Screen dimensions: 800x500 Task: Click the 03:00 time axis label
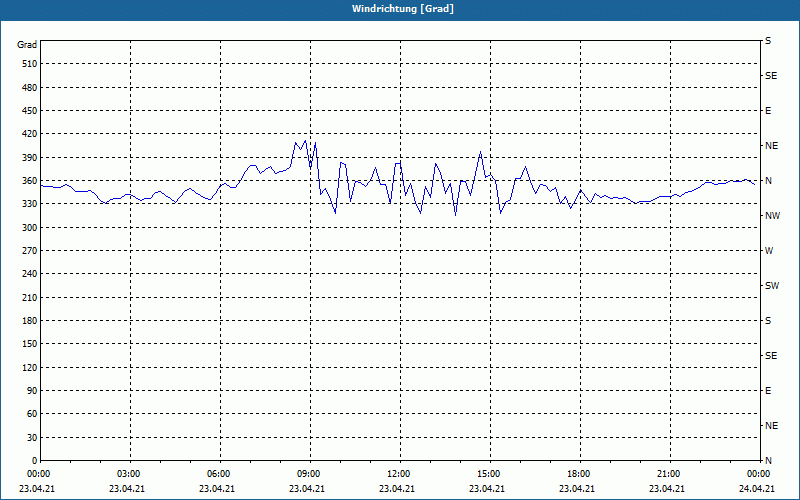(128, 474)
